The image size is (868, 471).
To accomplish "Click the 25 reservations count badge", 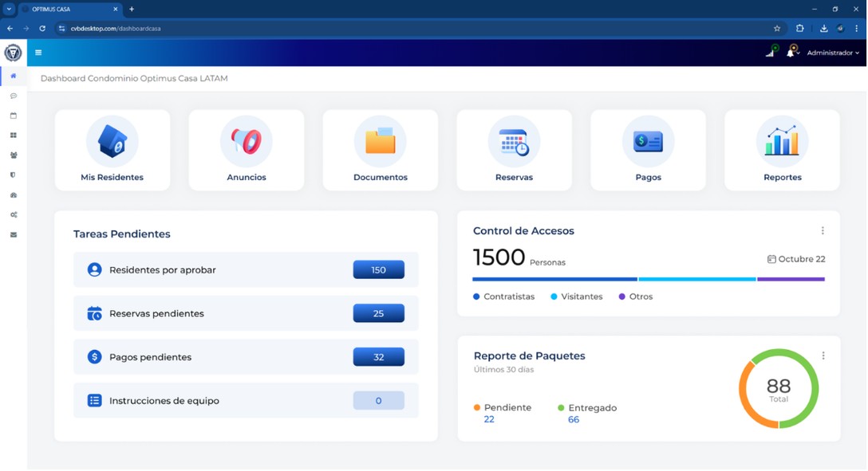I will tap(379, 313).
